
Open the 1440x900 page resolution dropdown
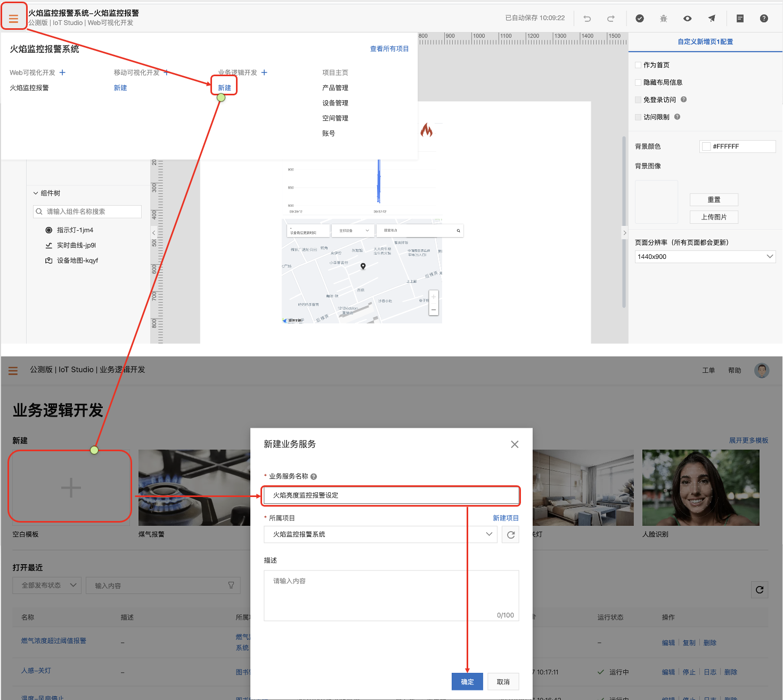coord(705,257)
